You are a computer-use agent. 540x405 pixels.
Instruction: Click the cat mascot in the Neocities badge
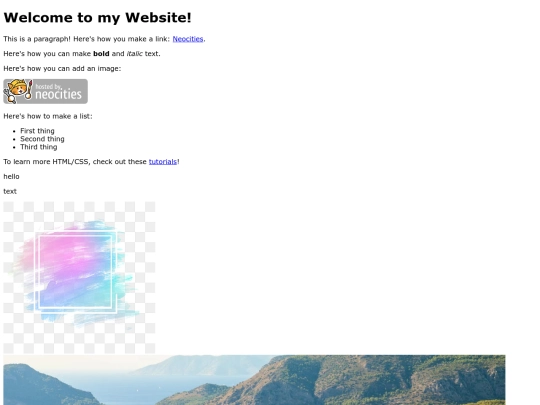tap(18, 91)
